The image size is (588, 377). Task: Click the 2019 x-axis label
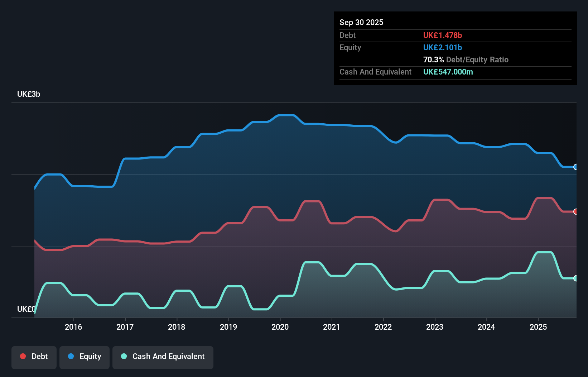tap(228, 327)
